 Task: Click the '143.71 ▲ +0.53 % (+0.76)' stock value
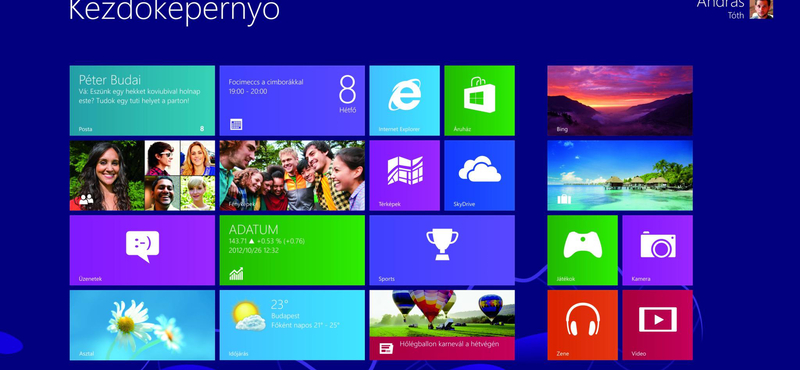pyautogui.click(x=267, y=241)
